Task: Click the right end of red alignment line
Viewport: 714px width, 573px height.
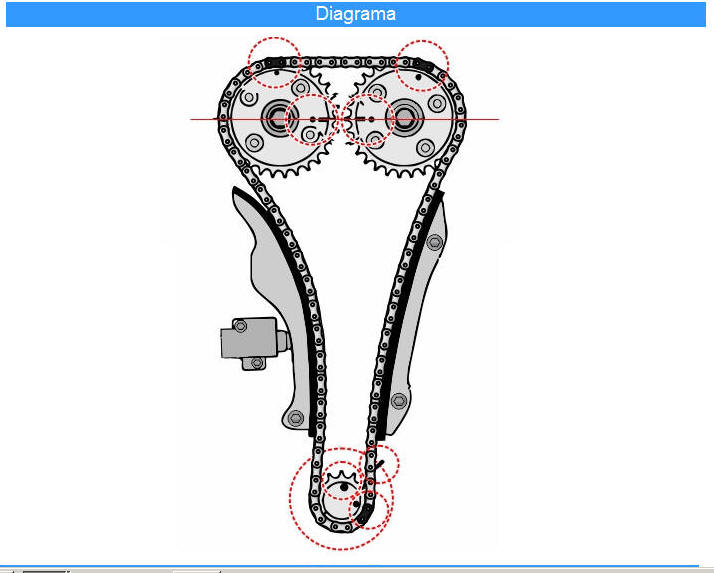Action: (496, 119)
